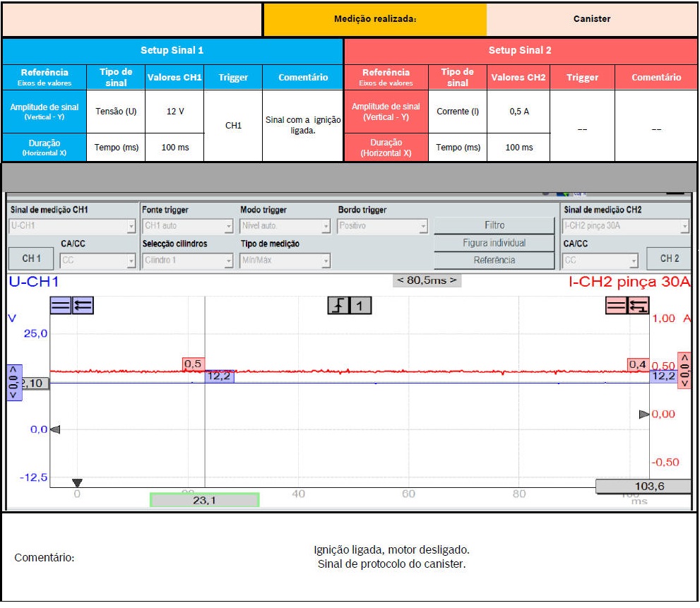The image size is (700, 608).
Task: Click the blue CH1 vertical offset slider
Action: point(13,382)
